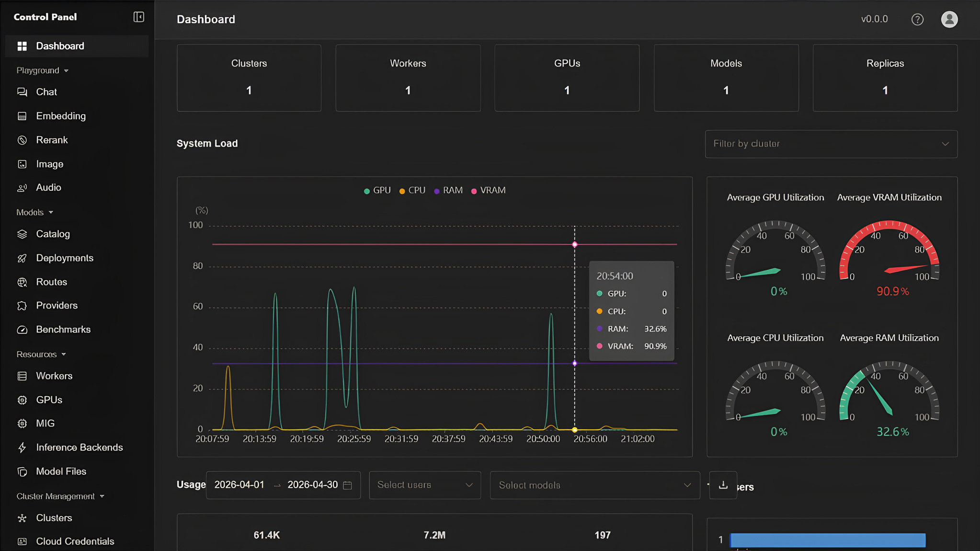Viewport: 980px width, 551px height.
Task: Collapse the Models sidebar section
Action: click(x=34, y=213)
